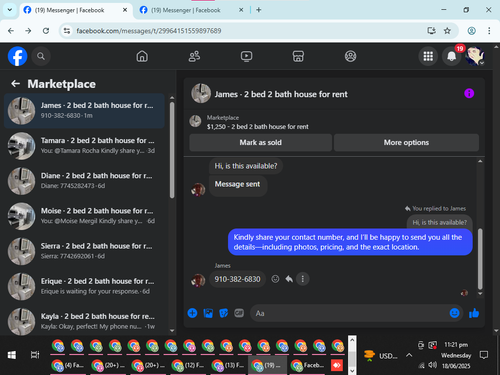Open tab search dropdown chevron

[10, 10]
